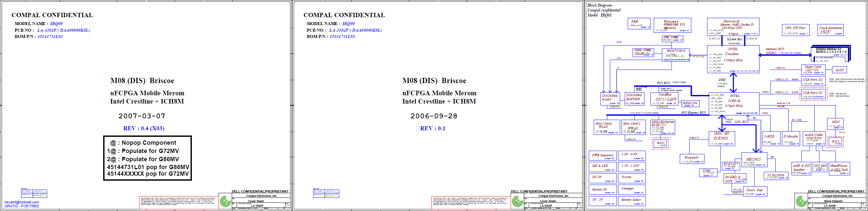The height and width of the screenshot is (211, 868).
Task: Select the RJ11 block
Action: [836, 141]
